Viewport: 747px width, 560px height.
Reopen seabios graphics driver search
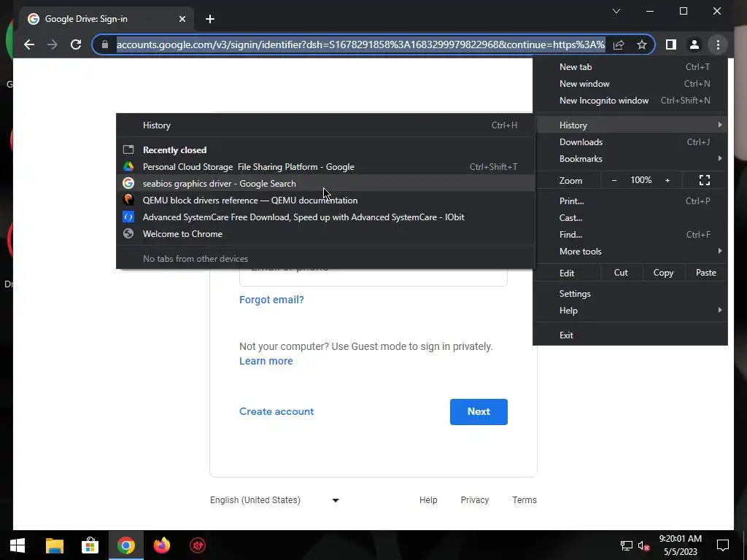tap(325, 183)
